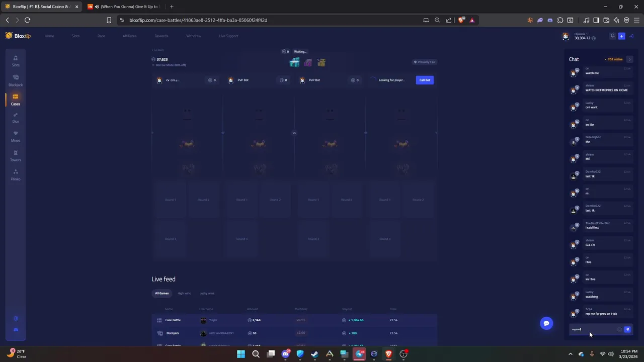Open the Brave VPN shield icon
The image size is (644, 362).
pyautogui.click(x=626, y=20)
